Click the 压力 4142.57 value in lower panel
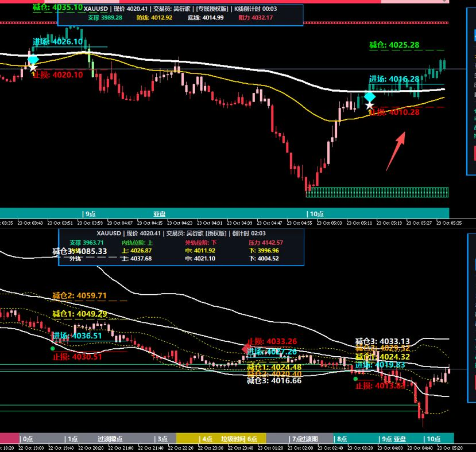Screen dimensions: 476x452 coord(266,243)
